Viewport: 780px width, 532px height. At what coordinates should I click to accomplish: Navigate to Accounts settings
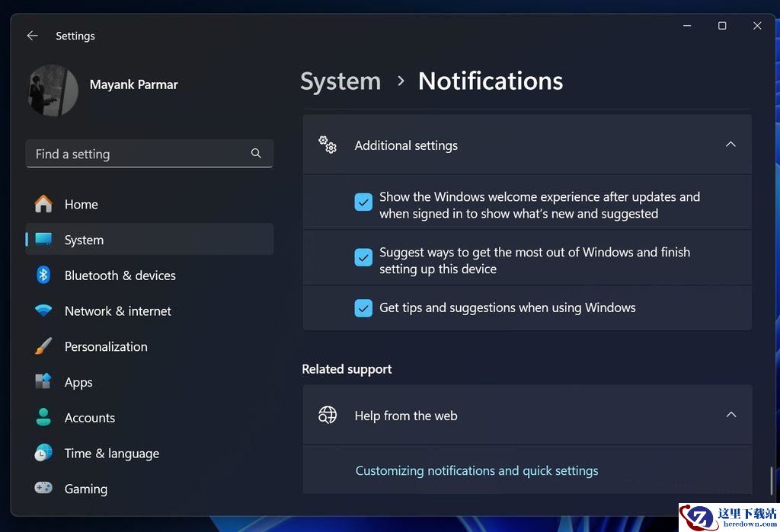point(149,418)
